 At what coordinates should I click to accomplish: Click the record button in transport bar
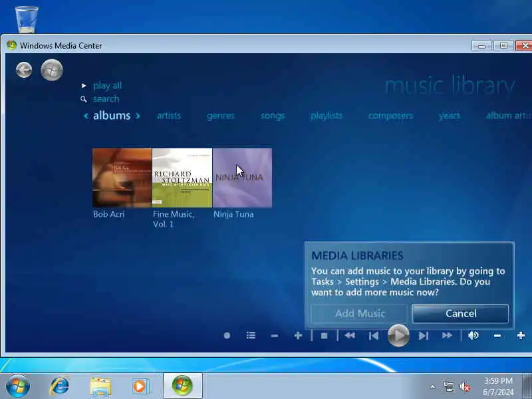(x=227, y=336)
